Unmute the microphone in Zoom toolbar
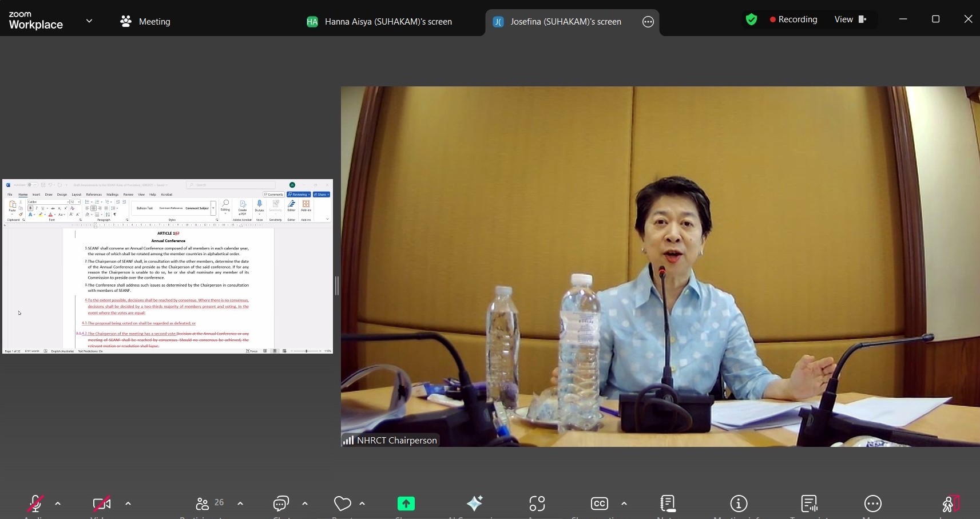This screenshot has height=519, width=980. [x=35, y=504]
